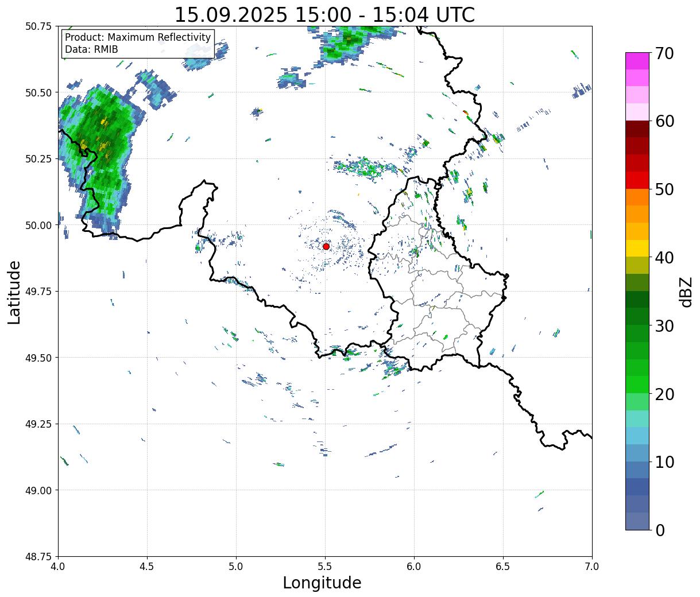Click the 50 tick on the colorbar
This screenshot has height=597, width=700.
(664, 189)
